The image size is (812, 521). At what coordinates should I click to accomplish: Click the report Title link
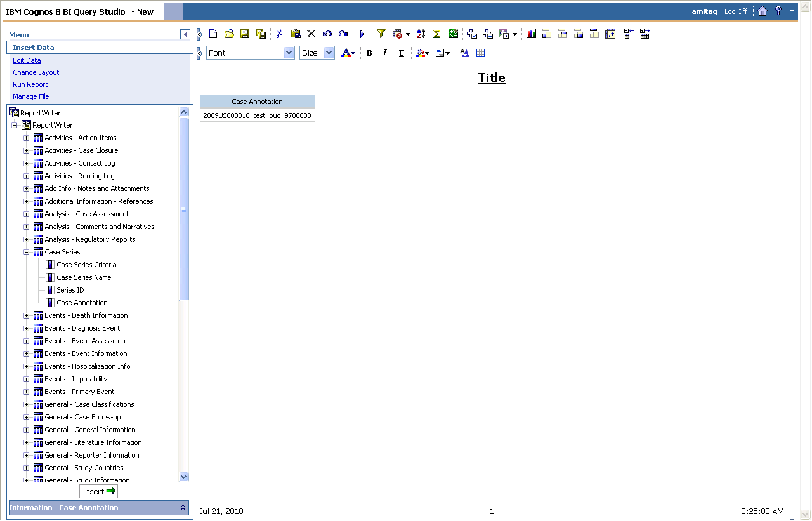(492, 78)
